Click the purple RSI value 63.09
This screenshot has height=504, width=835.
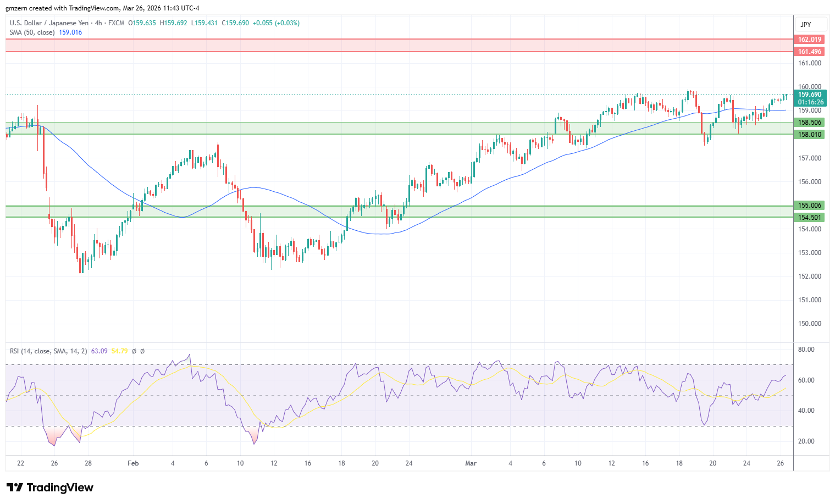click(99, 351)
